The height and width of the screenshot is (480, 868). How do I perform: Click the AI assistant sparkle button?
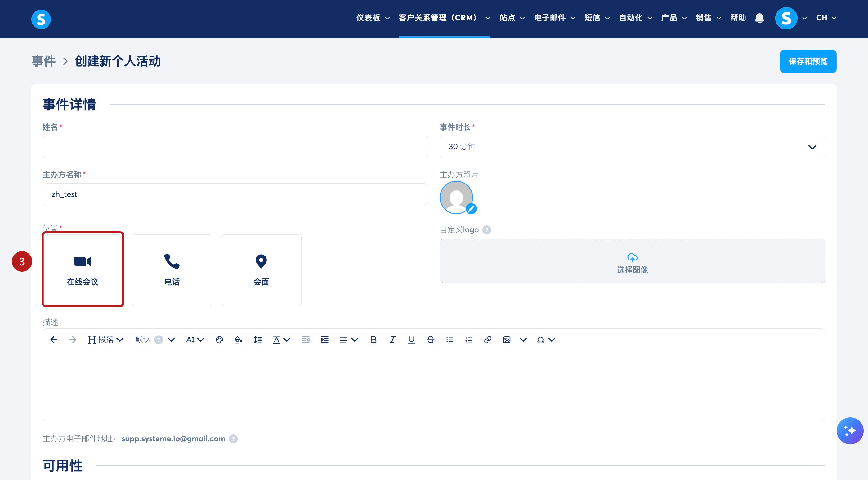coord(849,431)
